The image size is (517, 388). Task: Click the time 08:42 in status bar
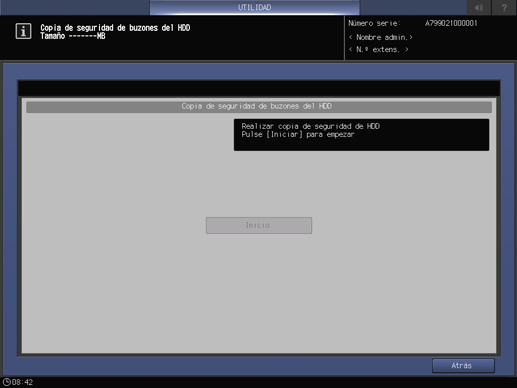[x=22, y=382]
